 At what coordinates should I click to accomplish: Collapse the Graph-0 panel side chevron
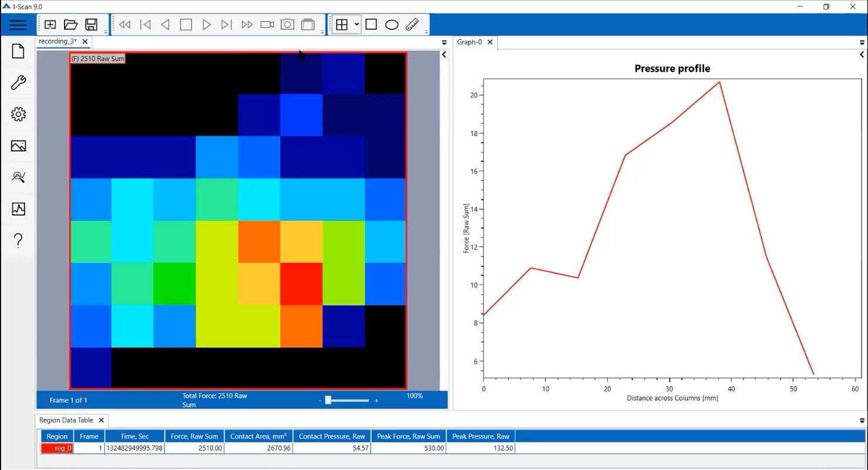pyautogui.click(x=862, y=55)
